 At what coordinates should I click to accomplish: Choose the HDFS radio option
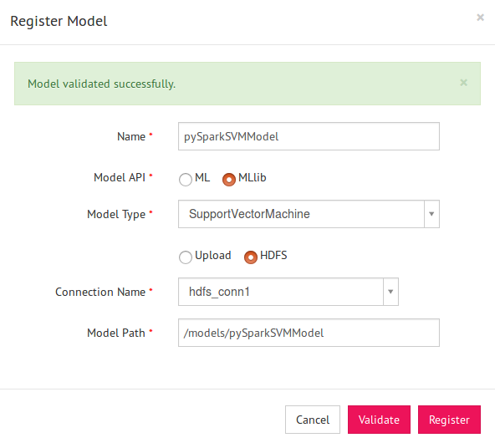(251, 257)
